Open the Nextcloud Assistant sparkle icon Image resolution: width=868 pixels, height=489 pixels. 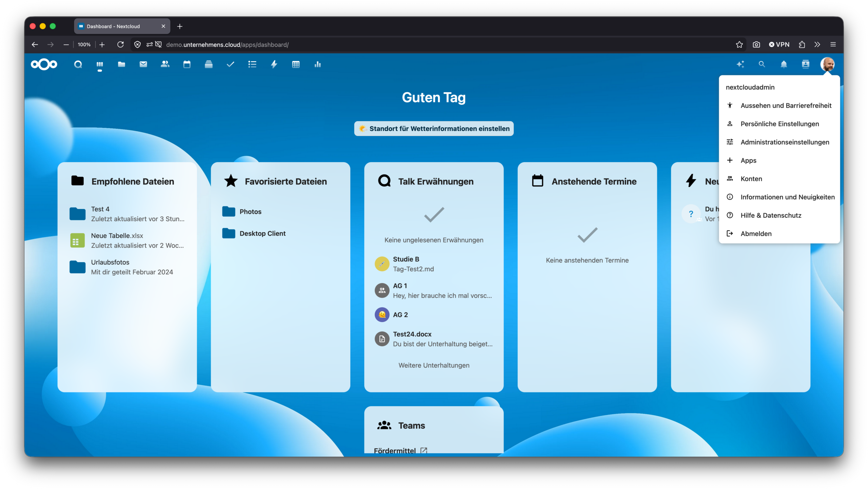(x=741, y=64)
